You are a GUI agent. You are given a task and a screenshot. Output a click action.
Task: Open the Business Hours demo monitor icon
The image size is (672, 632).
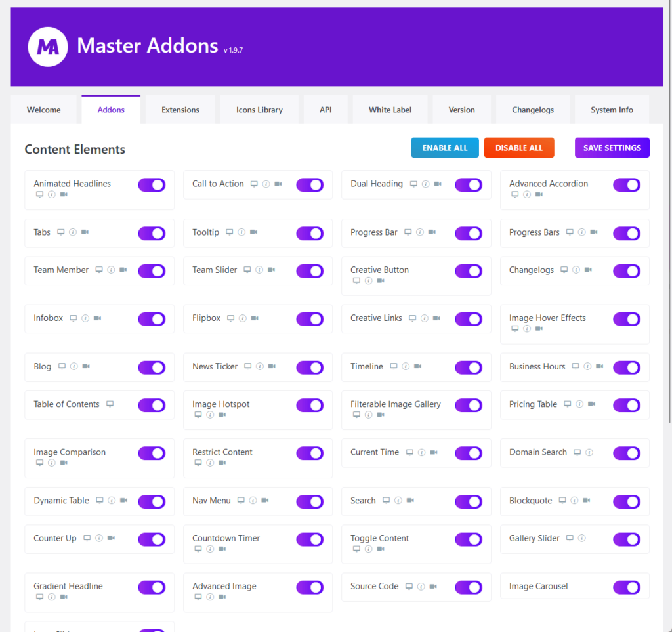coord(576,366)
